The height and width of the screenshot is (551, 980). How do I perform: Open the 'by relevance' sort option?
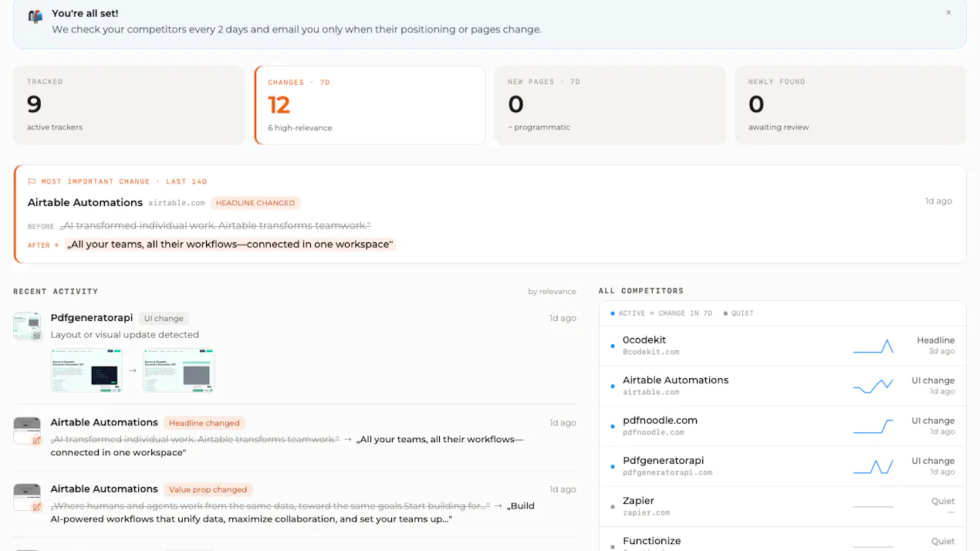coord(552,292)
